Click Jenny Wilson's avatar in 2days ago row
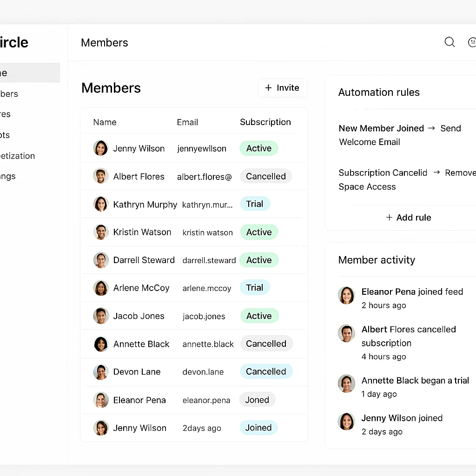The image size is (476, 476). (x=100, y=428)
